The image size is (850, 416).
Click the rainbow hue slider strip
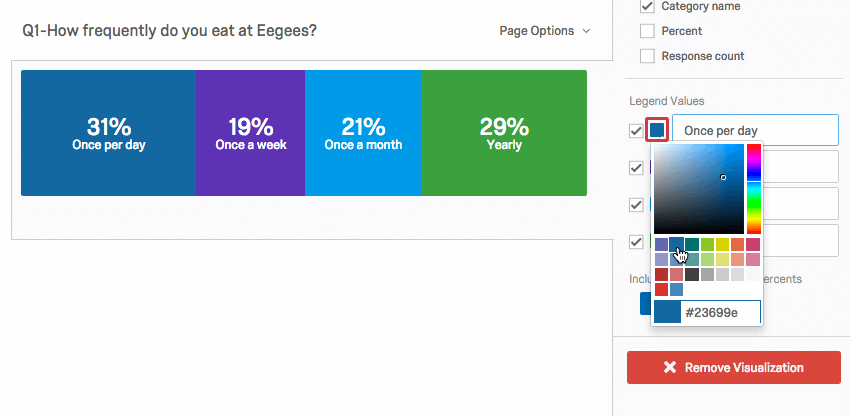pos(754,189)
